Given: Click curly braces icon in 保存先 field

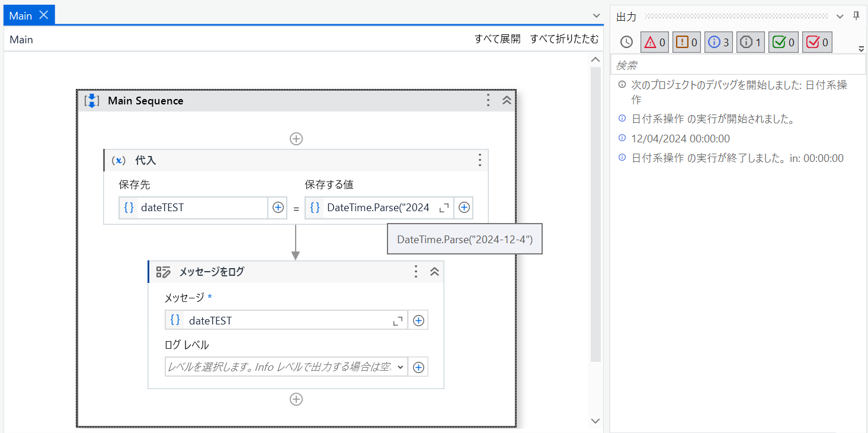Looking at the screenshot, I should point(129,208).
